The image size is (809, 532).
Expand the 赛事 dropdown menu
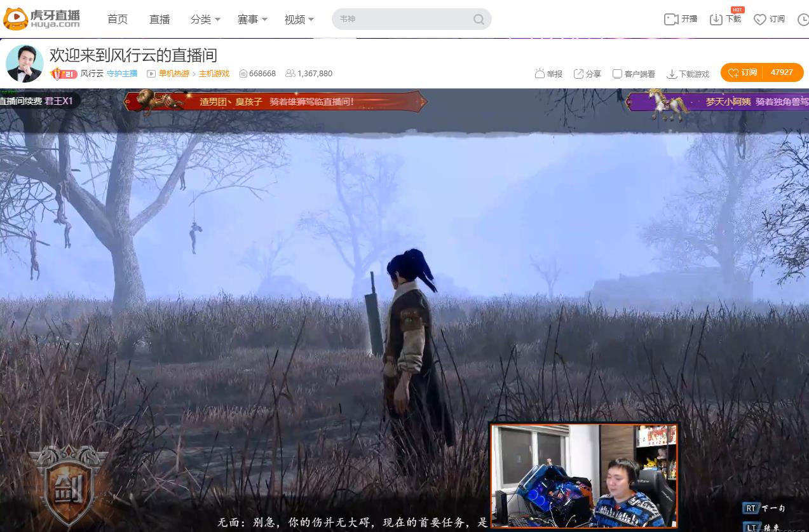(252, 19)
